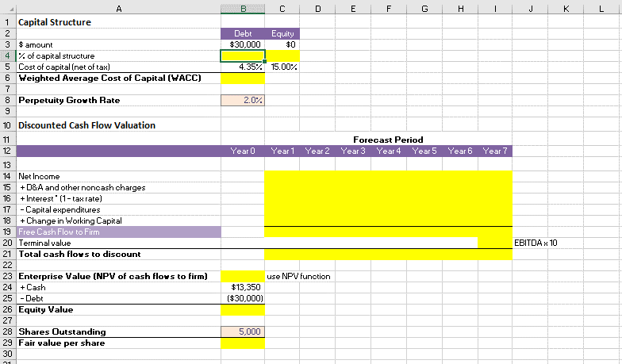Click the ($30,000) debt cell
Viewport: 622px width, 364px height.
point(243,298)
